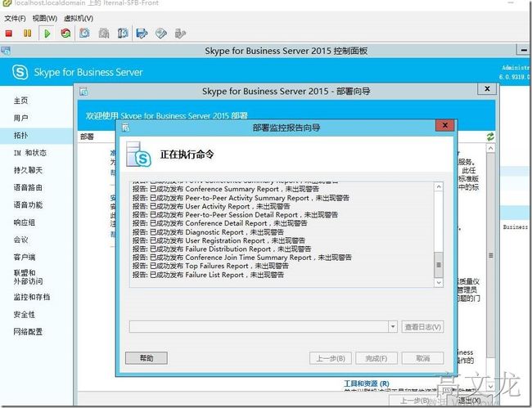Select 拓扑 in the left navigation

point(20,136)
